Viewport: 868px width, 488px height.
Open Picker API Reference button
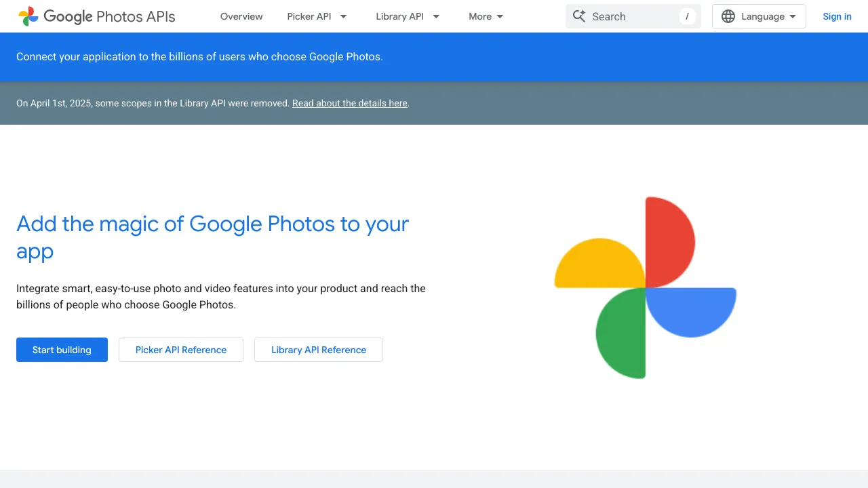tap(181, 350)
